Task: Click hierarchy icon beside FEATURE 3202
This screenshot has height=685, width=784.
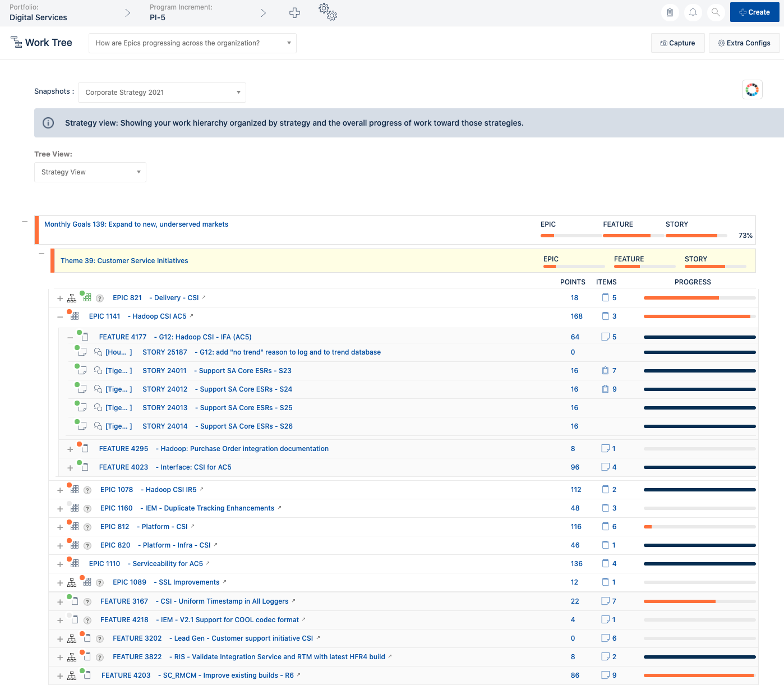Action: click(x=72, y=639)
